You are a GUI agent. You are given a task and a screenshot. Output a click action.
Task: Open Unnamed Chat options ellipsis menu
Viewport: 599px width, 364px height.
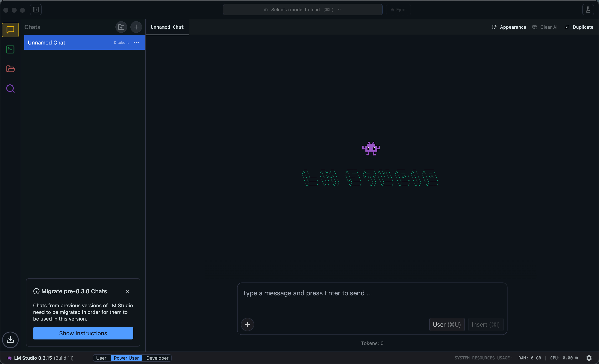tap(136, 43)
